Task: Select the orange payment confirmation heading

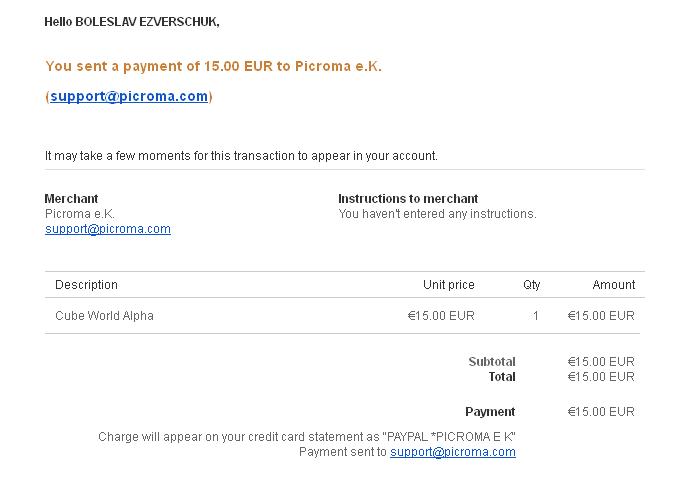Action: pyautogui.click(x=213, y=67)
